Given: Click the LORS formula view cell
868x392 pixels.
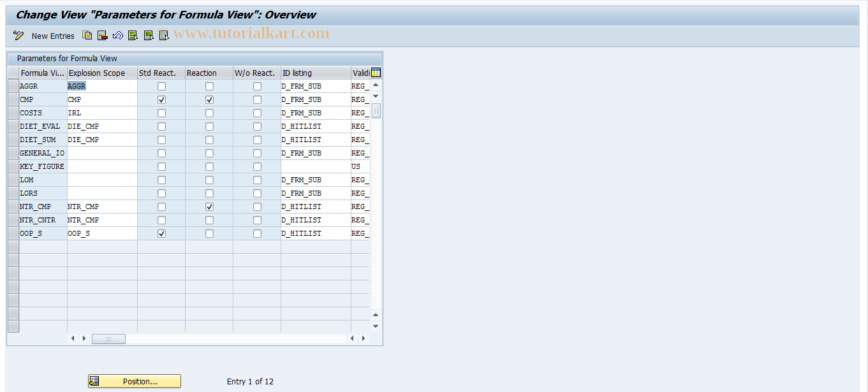Looking at the screenshot, I should point(43,193).
